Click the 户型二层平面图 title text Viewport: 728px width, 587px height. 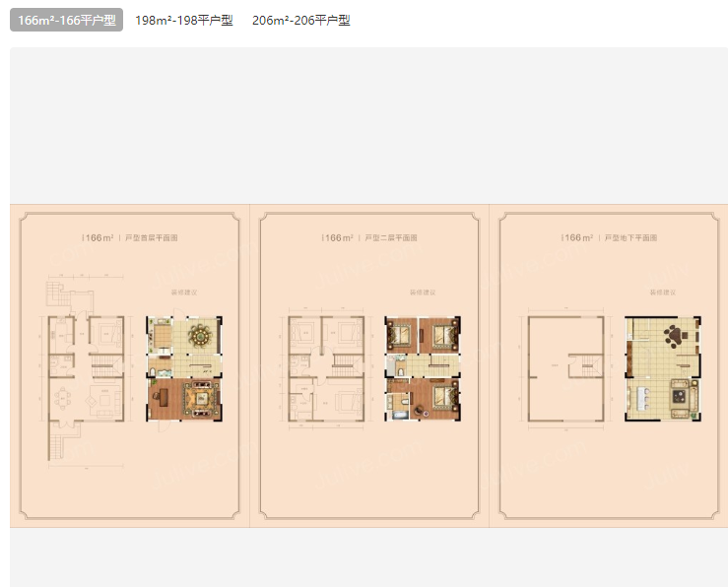click(391, 238)
